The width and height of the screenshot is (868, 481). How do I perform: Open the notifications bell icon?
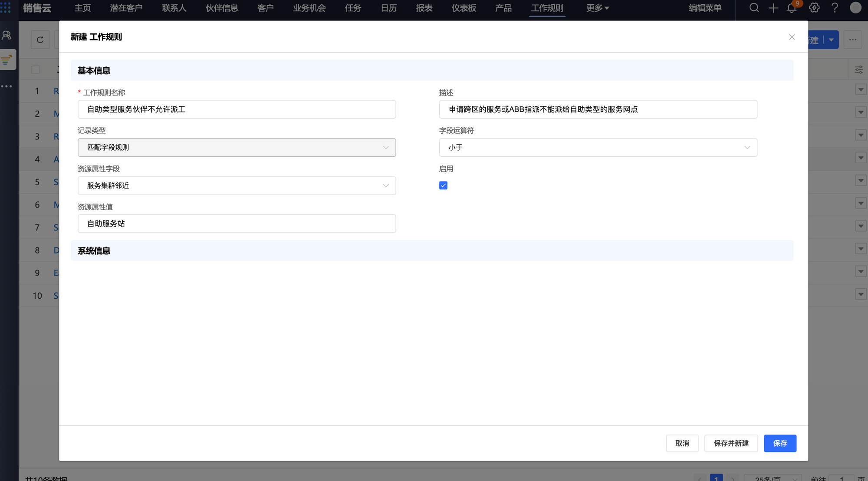tap(791, 8)
